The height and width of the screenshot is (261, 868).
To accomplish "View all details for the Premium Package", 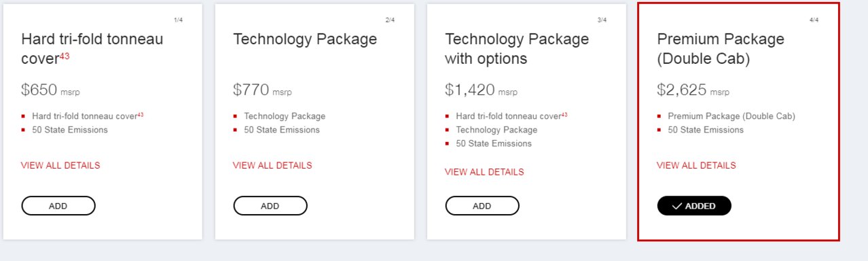I will pyautogui.click(x=696, y=165).
